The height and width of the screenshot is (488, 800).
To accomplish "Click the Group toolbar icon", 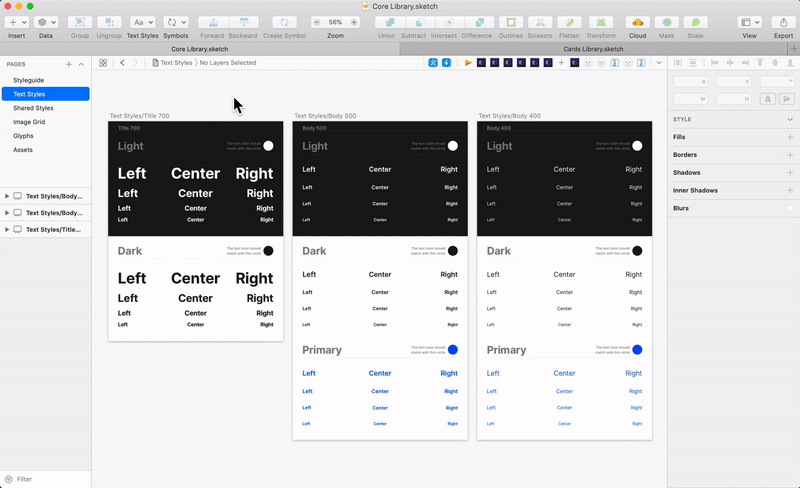I will point(80,22).
